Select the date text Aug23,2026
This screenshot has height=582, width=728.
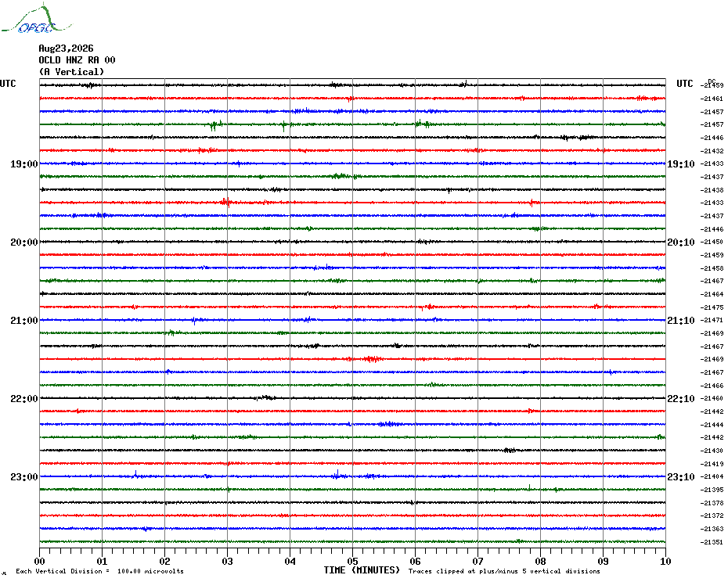coord(66,48)
